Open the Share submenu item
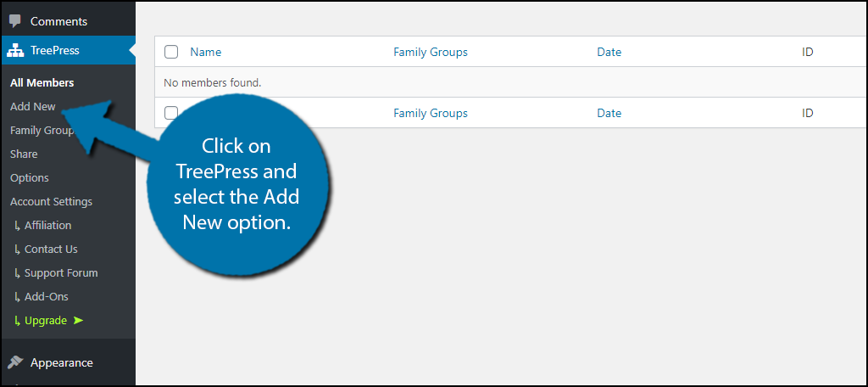Image resolution: width=868 pixels, height=387 pixels. (24, 154)
